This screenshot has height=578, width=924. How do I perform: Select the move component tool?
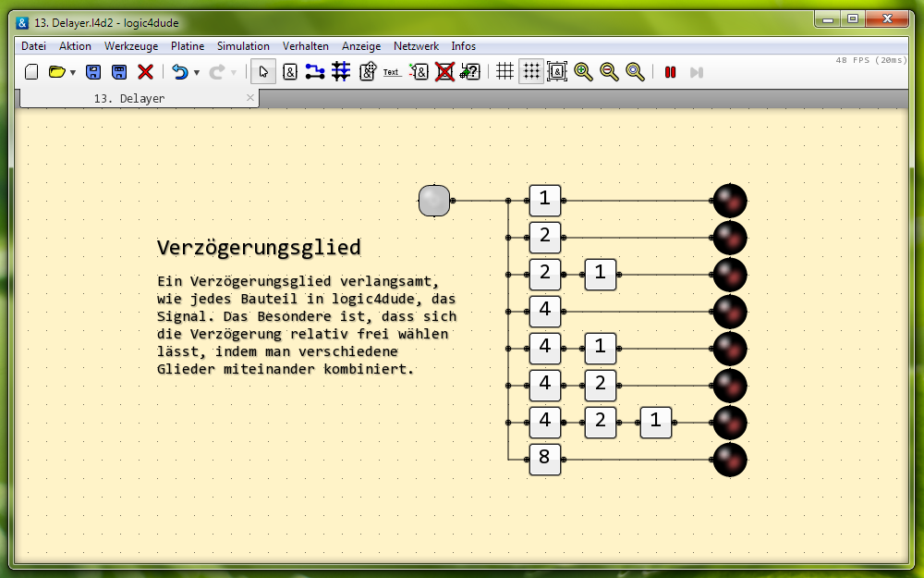tap(368, 72)
